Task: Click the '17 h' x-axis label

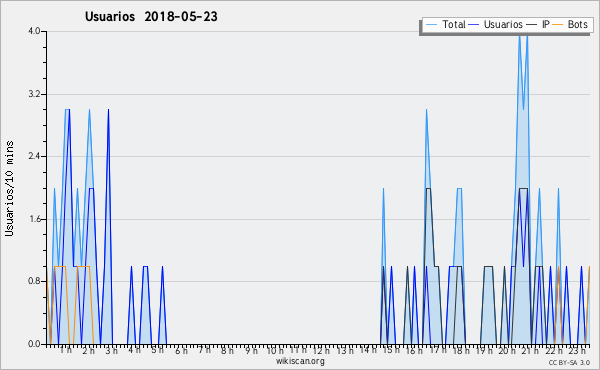Action: [438, 350]
